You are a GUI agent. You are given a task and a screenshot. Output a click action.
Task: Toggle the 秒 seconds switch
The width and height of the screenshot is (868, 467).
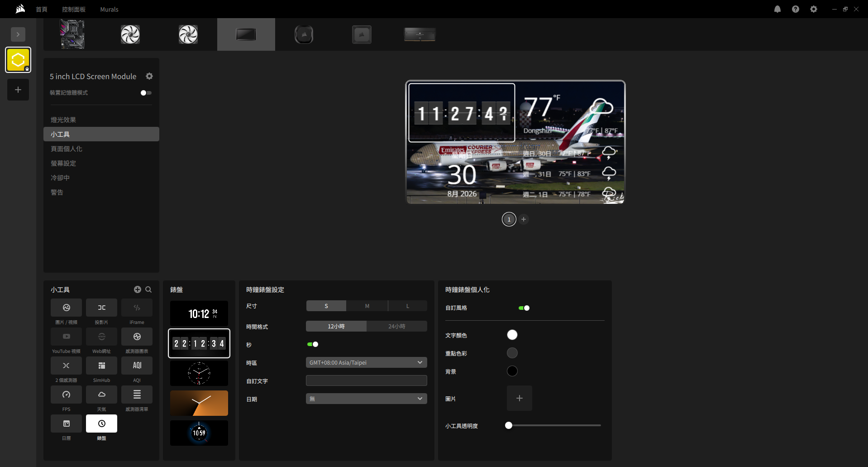(313, 344)
